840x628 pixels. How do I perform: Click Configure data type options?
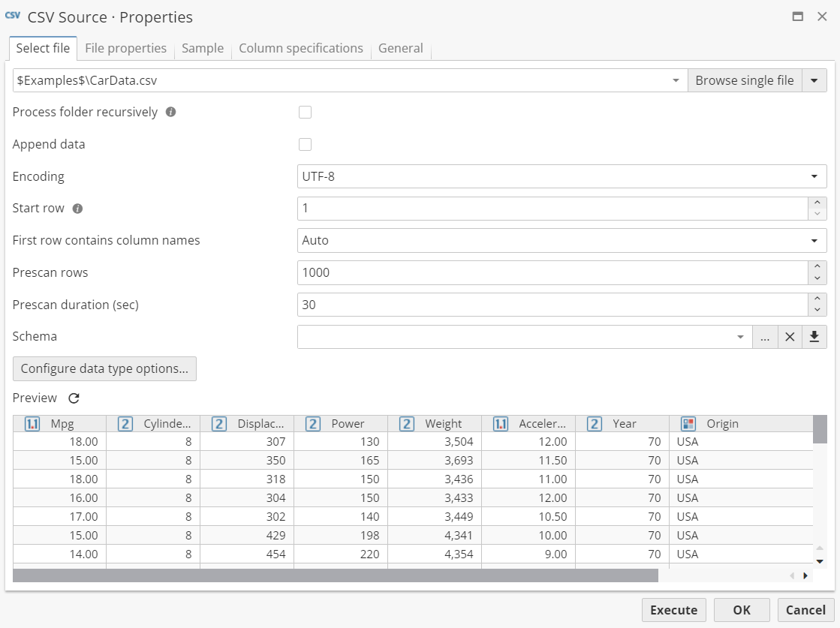[x=104, y=368]
